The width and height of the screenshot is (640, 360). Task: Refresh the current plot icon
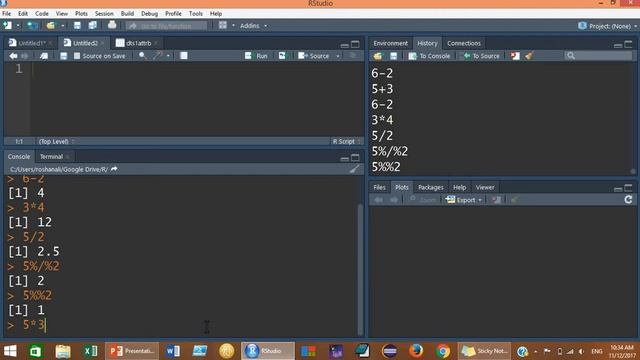pyautogui.click(x=628, y=200)
